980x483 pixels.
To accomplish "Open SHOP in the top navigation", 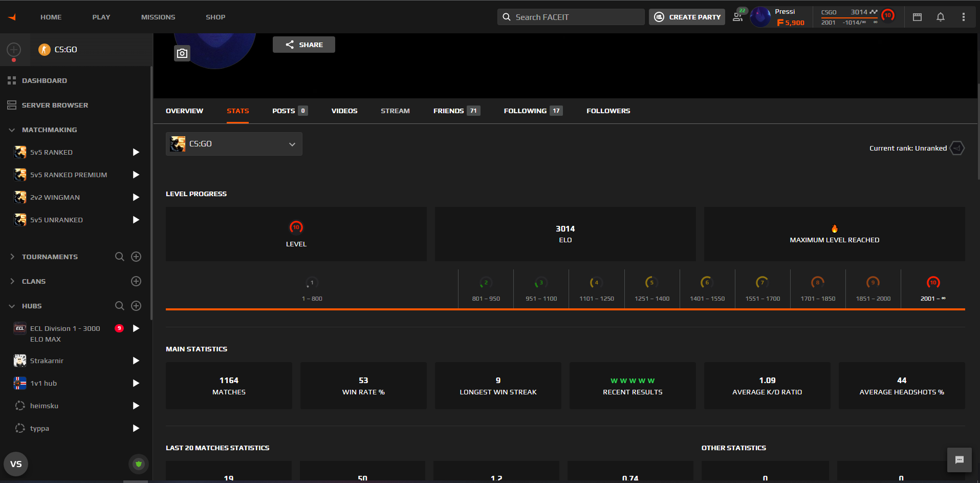I will (x=215, y=17).
